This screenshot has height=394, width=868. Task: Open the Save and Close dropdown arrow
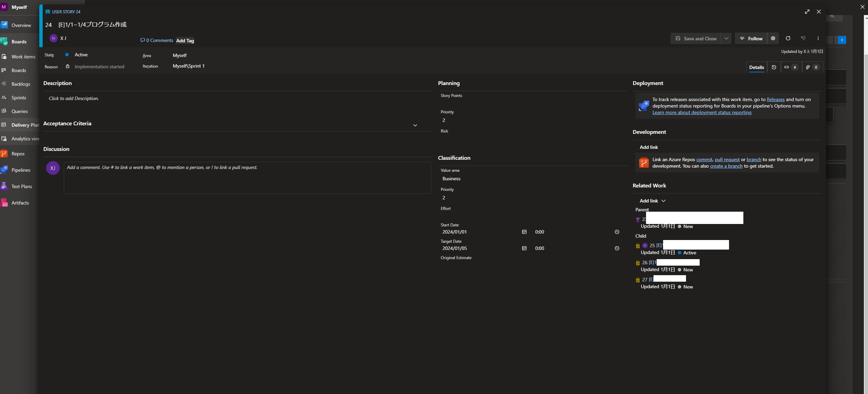(726, 39)
